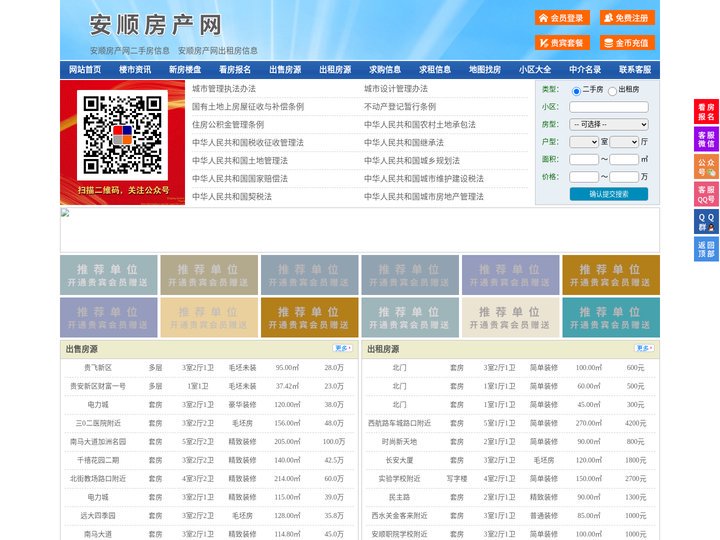Open 中华人民共和国农村土地承包法 link

coord(420,124)
